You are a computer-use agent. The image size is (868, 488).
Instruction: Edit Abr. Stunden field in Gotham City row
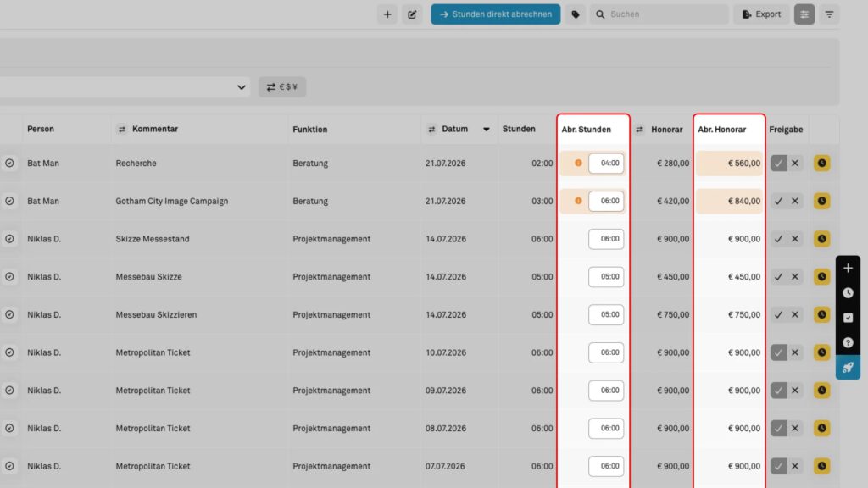606,201
